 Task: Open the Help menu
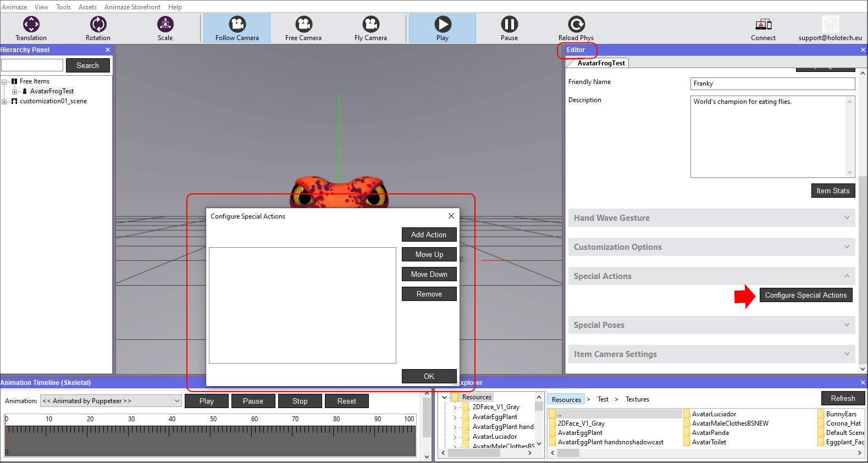click(x=175, y=7)
